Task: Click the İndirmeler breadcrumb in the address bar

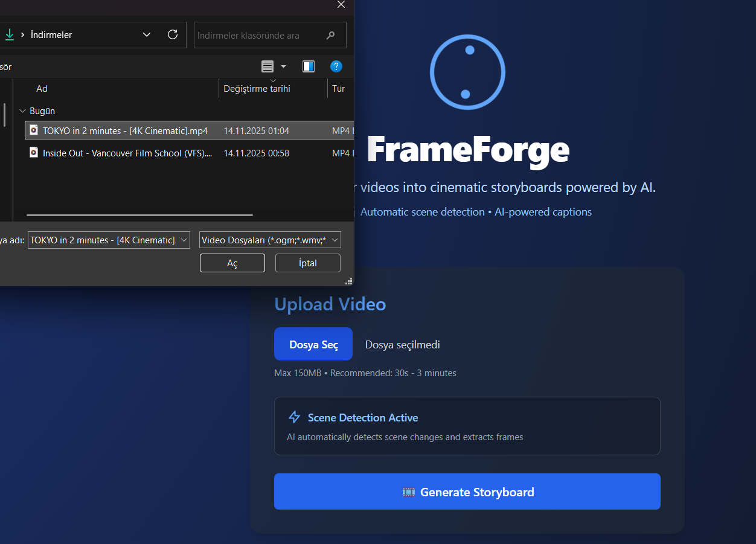Action: point(51,35)
